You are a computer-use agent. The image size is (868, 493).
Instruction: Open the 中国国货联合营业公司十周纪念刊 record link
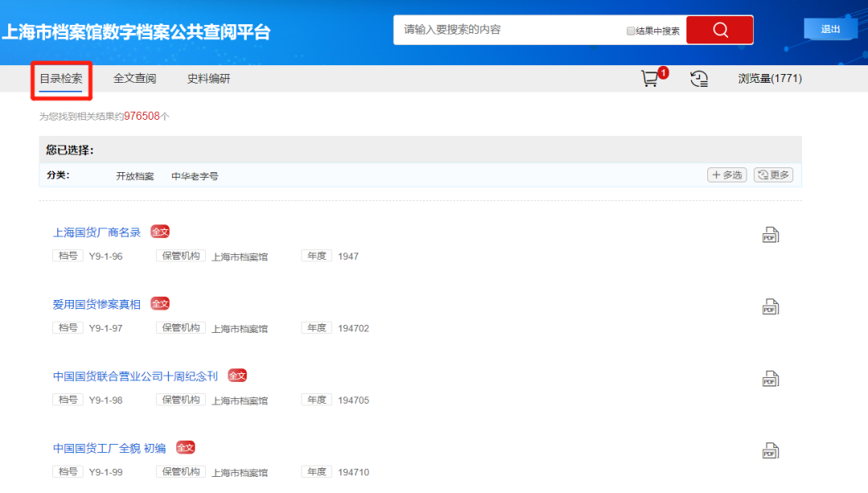(x=136, y=376)
